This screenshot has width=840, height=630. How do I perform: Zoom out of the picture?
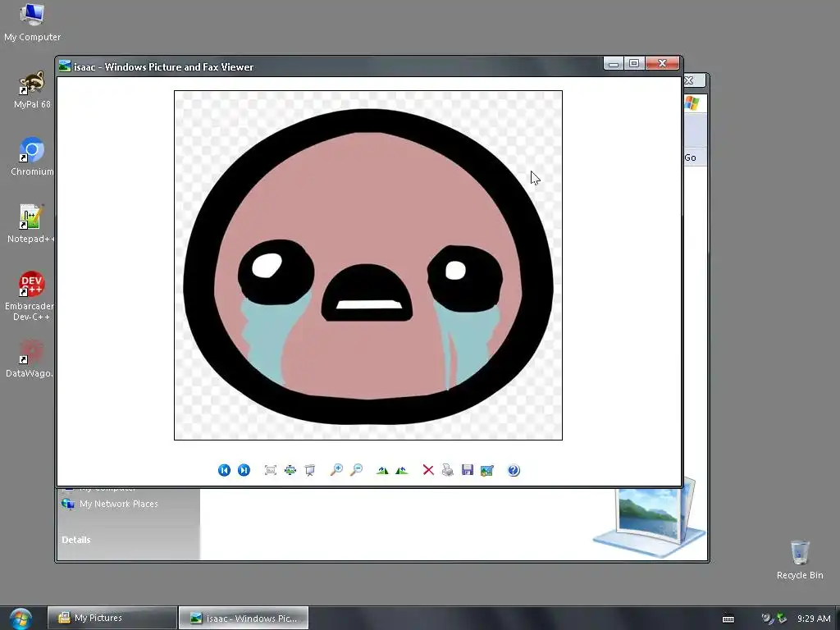coord(356,470)
